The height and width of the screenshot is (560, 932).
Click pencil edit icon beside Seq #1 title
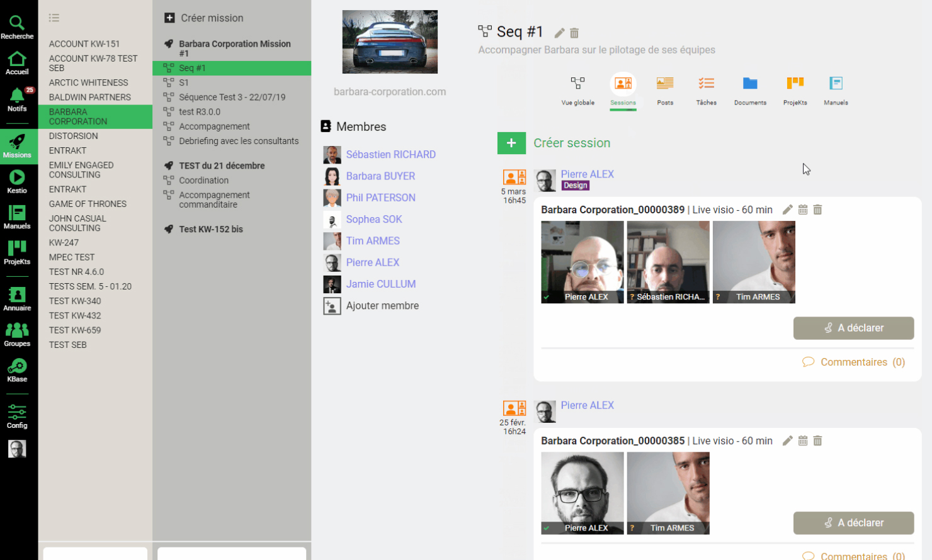pyautogui.click(x=559, y=33)
